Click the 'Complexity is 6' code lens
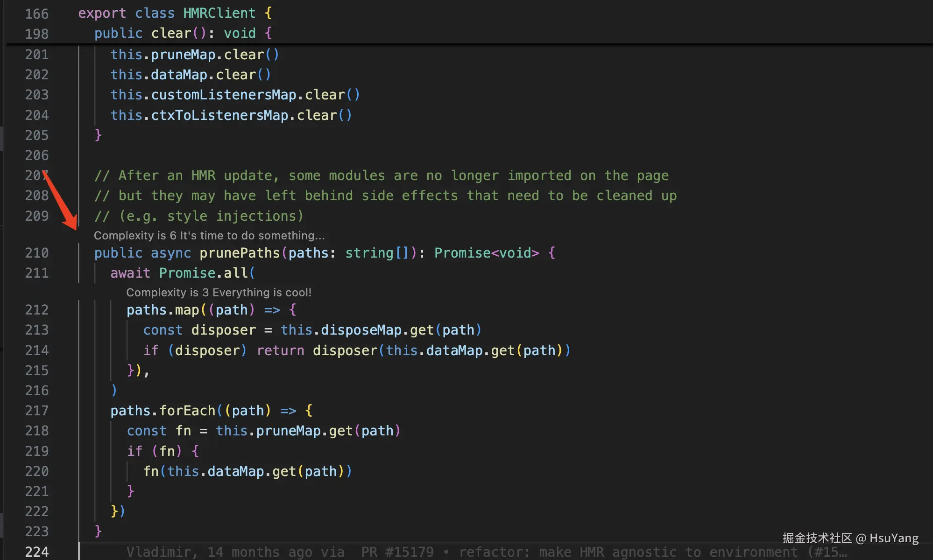The width and height of the screenshot is (933, 560). pyautogui.click(x=209, y=236)
